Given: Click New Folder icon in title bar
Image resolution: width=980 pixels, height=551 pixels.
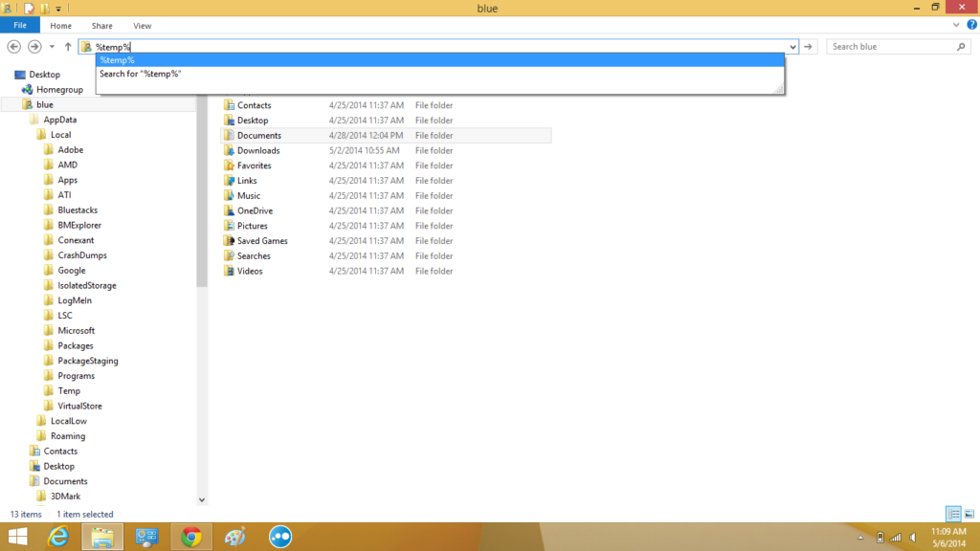Looking at the screenshot, I should [45, 9].
